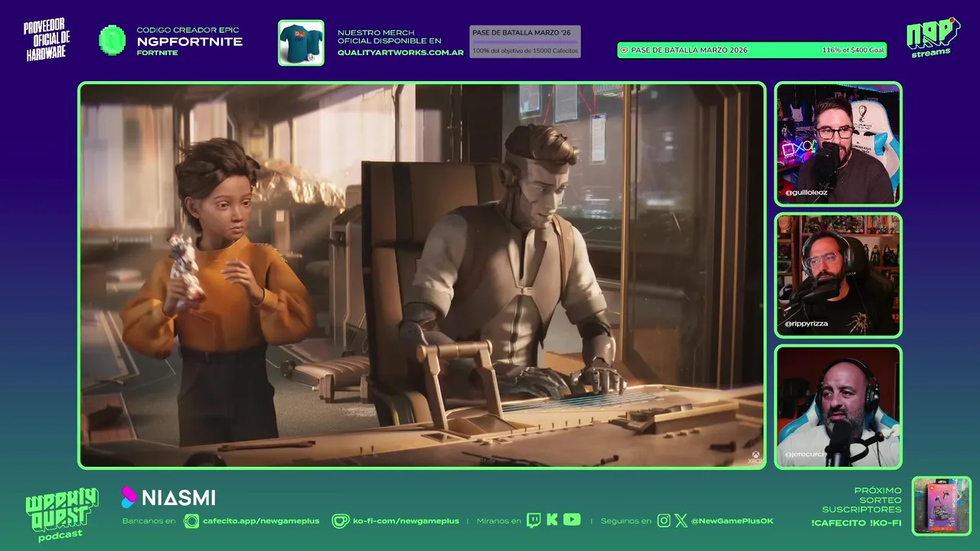This screenshot has height=551, width=980.
Task: Click the @guilloleoz webcam feed
Action: point(838,144)
